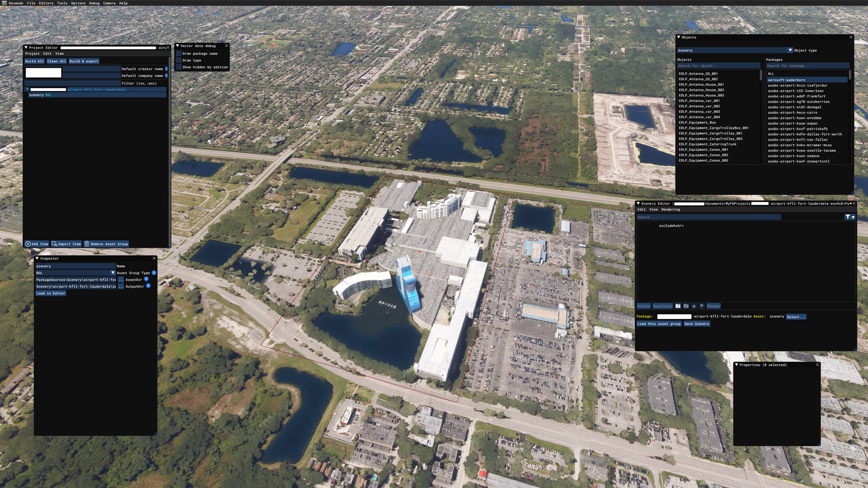Click the Save Scenery button
The width and height of the screenshot is (868, 488).
697,324
